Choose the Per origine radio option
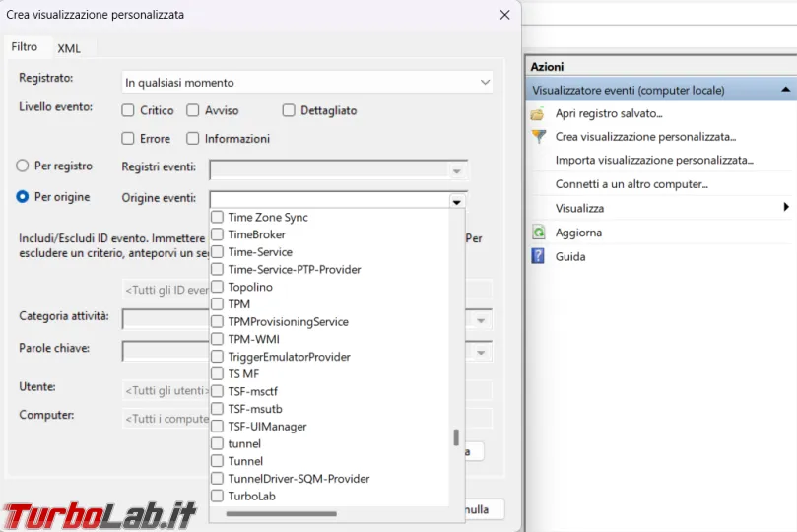This screenshot has height=532, width=797. pyautogui.click(x=23, y=197)
